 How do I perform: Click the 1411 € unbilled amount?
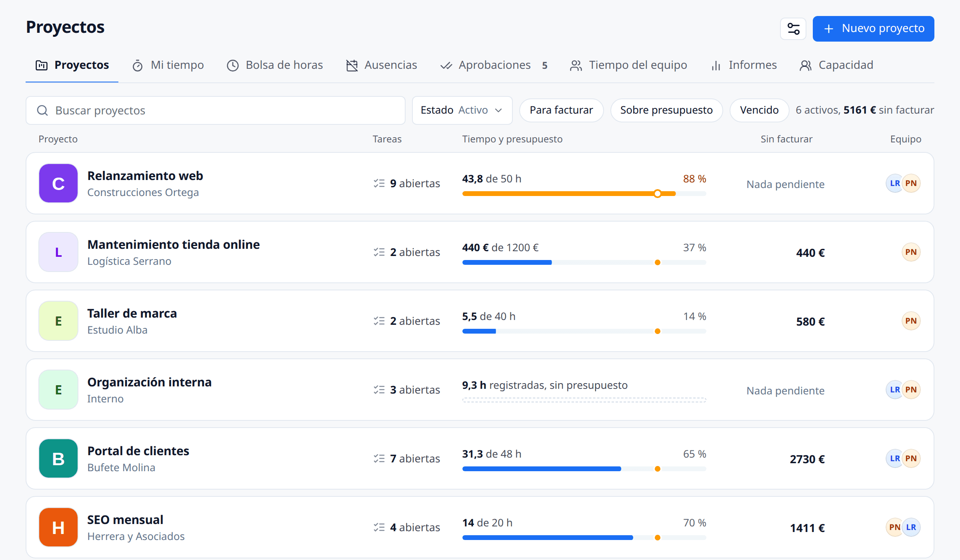click(807, 528)
